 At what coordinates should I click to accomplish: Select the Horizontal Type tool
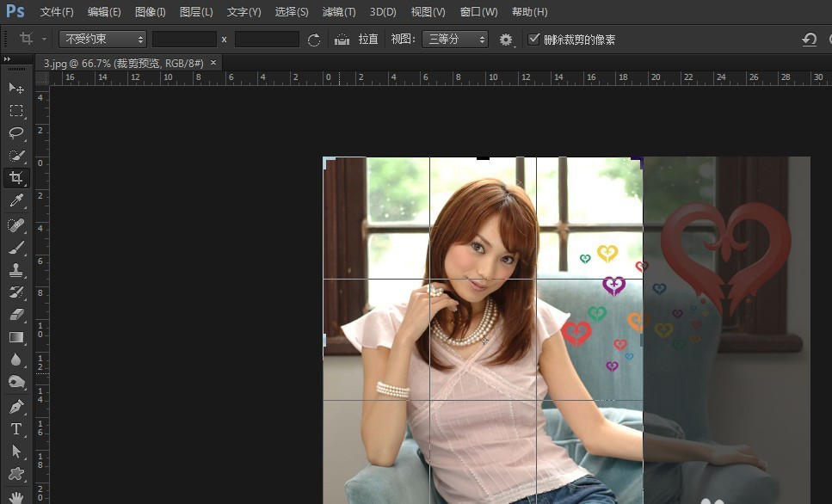coord(16,428)
